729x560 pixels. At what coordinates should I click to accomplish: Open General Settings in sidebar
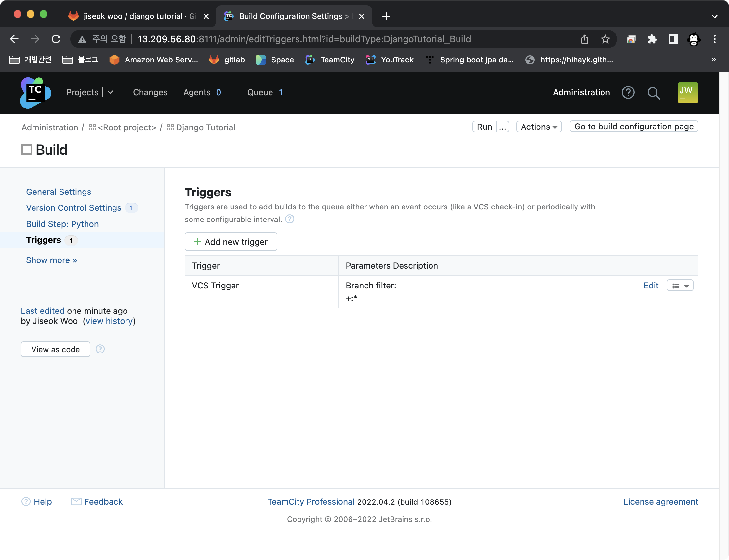click(59, 192)
